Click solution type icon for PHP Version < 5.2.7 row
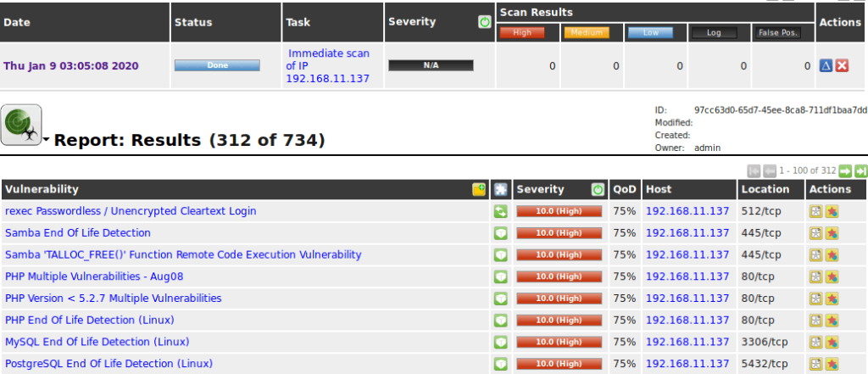 pos(501,299)
